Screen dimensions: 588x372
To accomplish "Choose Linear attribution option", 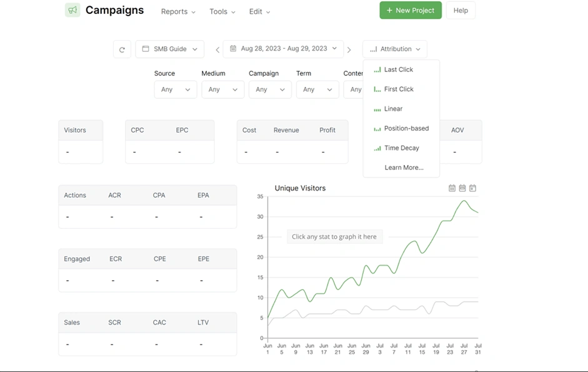I will click(x=393, y=109).
